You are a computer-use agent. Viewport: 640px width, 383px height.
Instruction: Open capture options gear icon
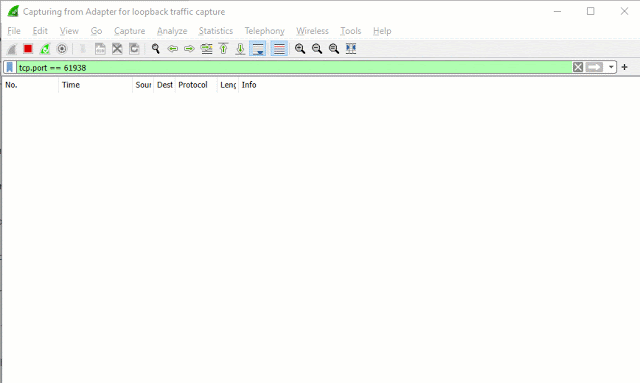[62, 49]
